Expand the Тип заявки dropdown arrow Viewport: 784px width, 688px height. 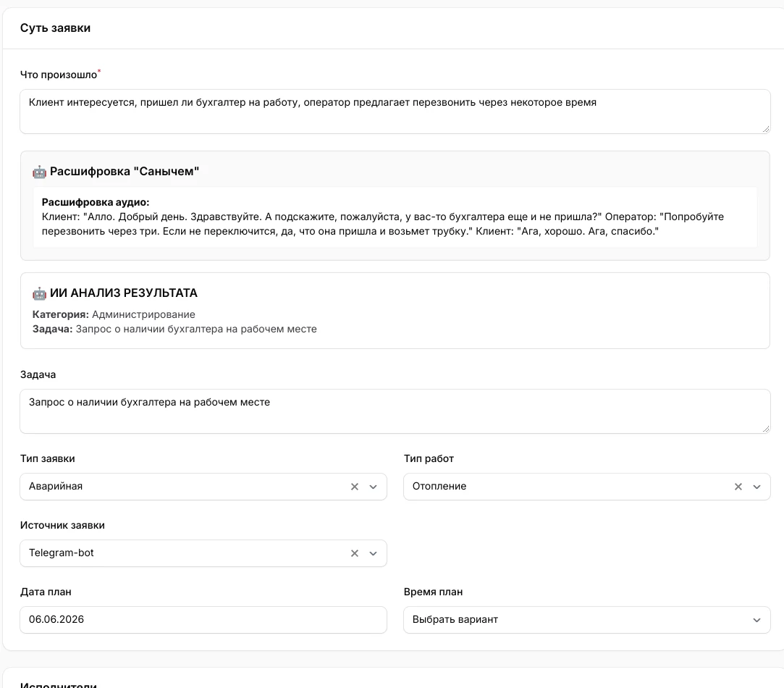(x=373, y=487)
